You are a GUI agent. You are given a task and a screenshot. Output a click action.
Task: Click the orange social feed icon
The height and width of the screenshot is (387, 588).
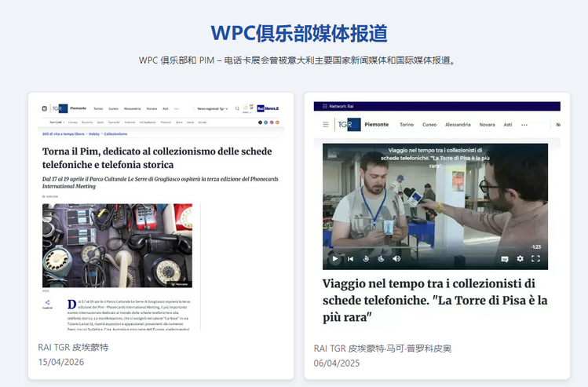coord(277,122)
